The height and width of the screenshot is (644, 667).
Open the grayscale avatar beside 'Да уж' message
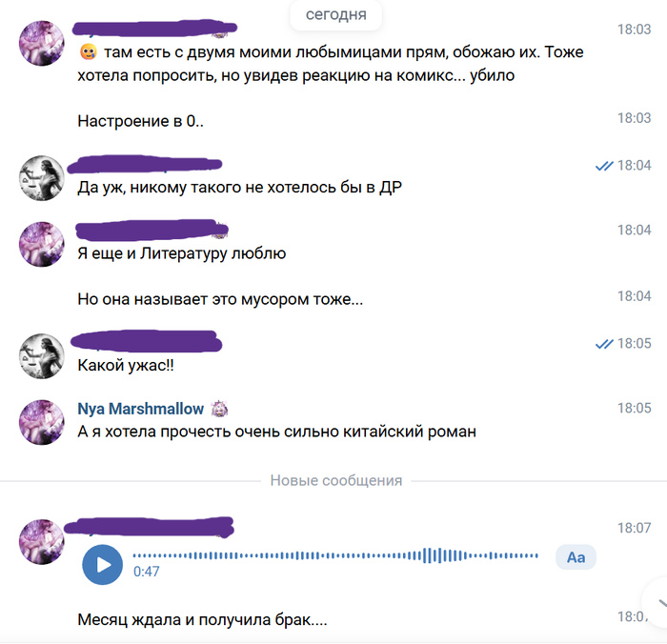(42, 178)
